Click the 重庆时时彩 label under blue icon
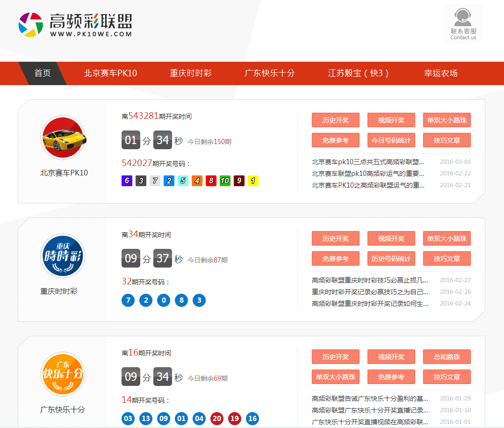Screen dimensions: 504x428 coord(59,291)
